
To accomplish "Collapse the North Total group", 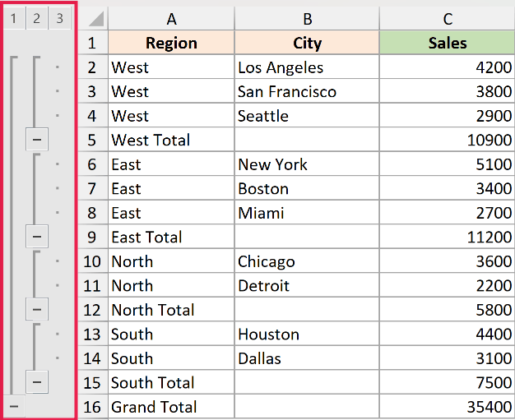I will point(37,309).
